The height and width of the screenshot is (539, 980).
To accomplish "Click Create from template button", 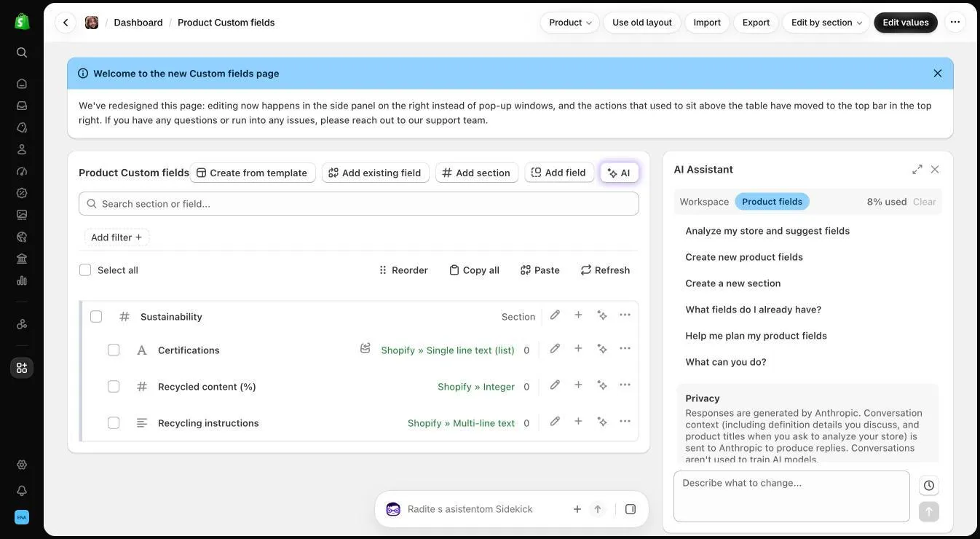I will 253,173.
